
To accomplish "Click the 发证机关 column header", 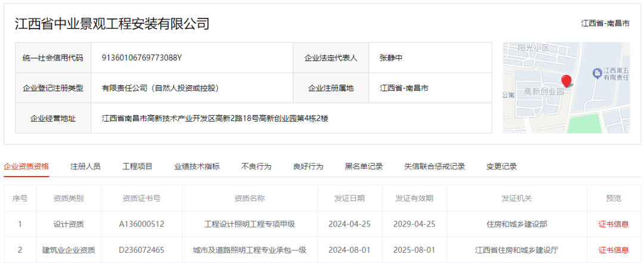I will [516, 198].
